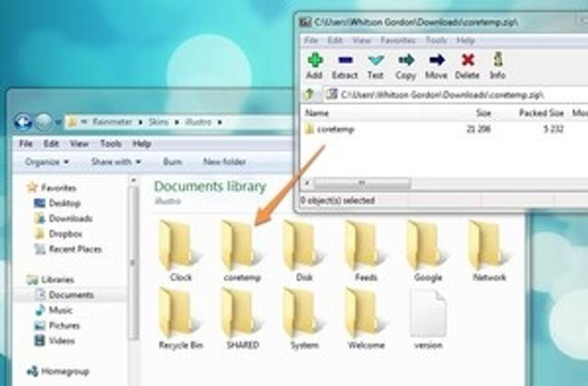Go to Desktop in navigation pane
The height and width of the screenshot is (386, 588).
tap(57, 203)
